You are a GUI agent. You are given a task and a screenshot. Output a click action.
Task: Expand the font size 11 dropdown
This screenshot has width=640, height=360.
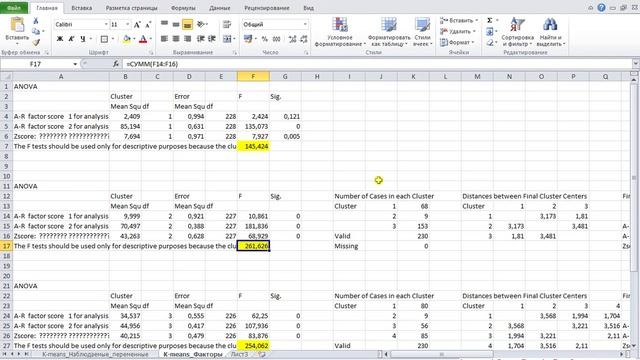coord(127,24)
